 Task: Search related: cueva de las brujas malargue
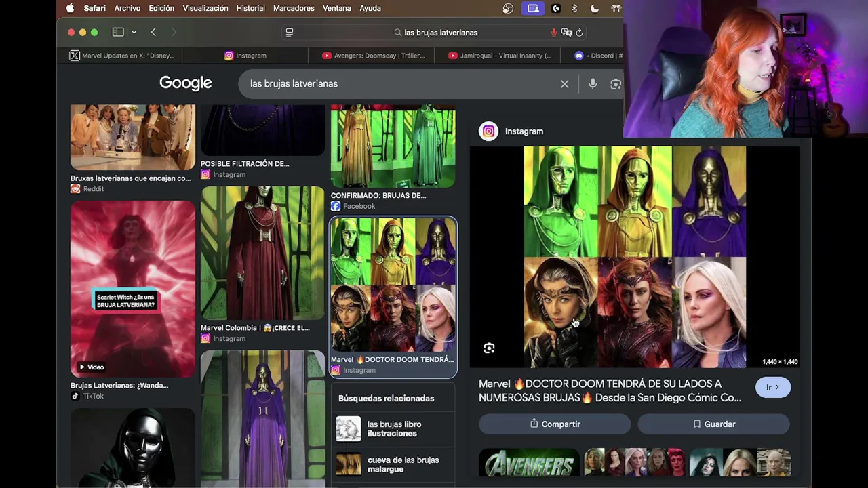coord(393,464)
